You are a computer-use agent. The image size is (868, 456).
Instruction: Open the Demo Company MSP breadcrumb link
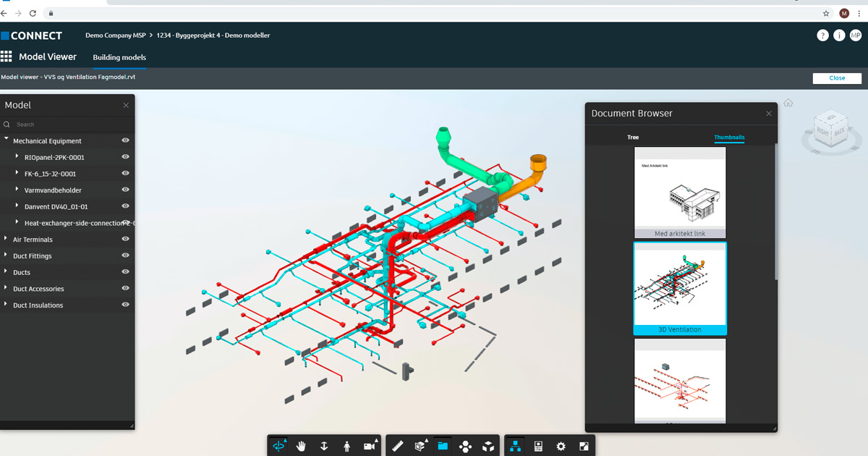(x=116, y=35)
